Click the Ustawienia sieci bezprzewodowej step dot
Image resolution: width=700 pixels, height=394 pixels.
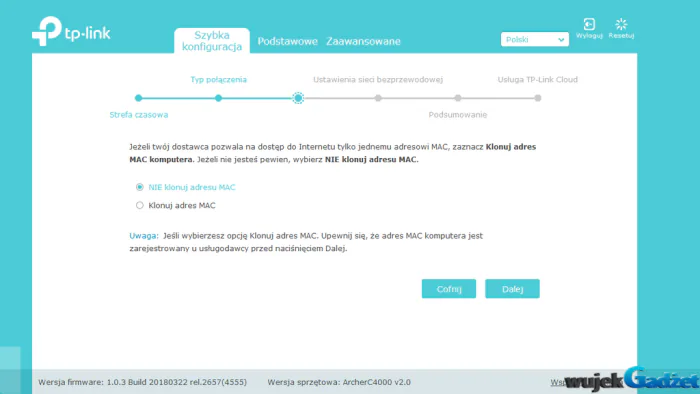click(378, 98)
